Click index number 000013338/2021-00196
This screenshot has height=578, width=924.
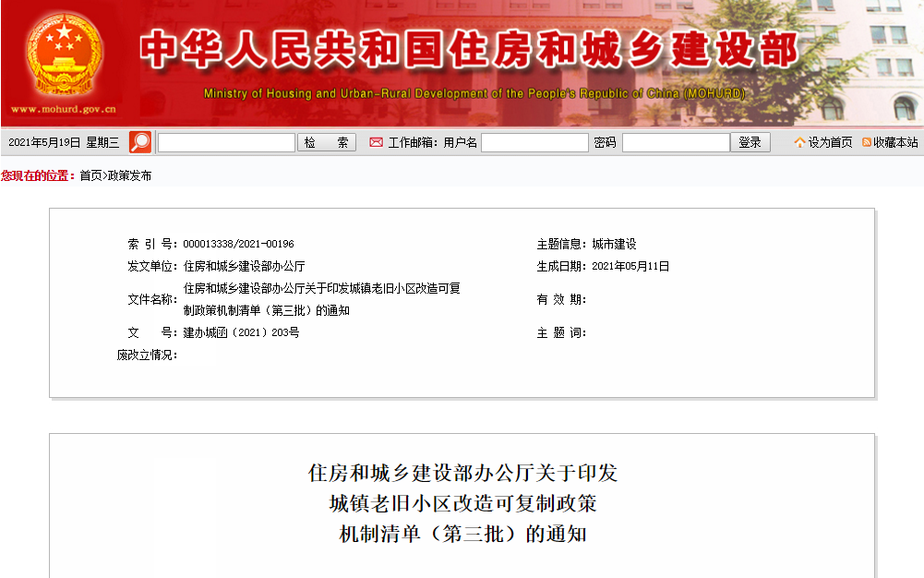[x=239, y=244]
